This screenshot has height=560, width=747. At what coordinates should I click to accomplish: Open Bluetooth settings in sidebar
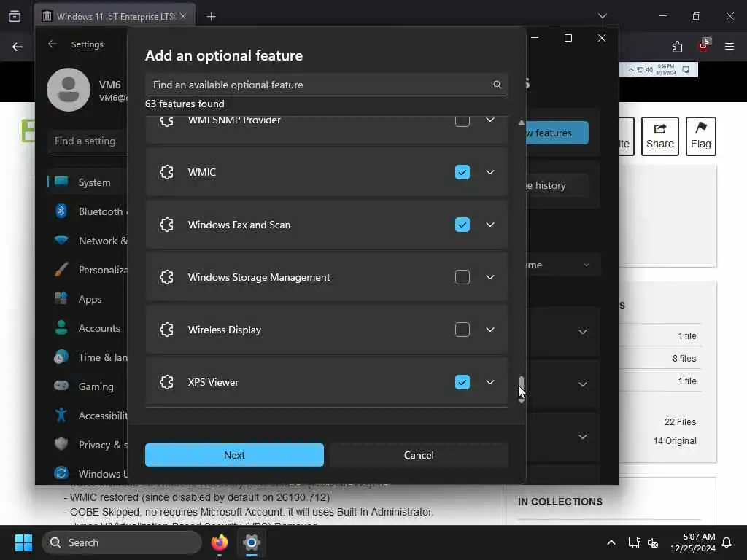[88, 211]
